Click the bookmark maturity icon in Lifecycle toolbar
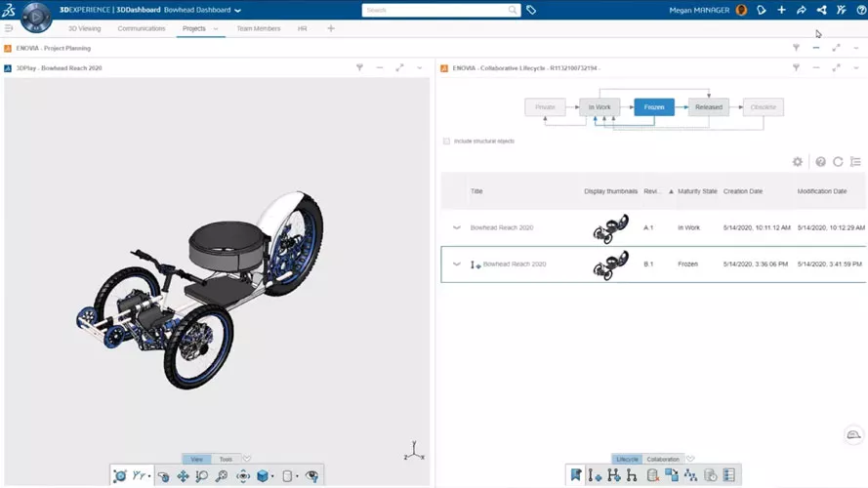Image resolution: width=868 pixels, height=488 pixels. tap(576, 474)
